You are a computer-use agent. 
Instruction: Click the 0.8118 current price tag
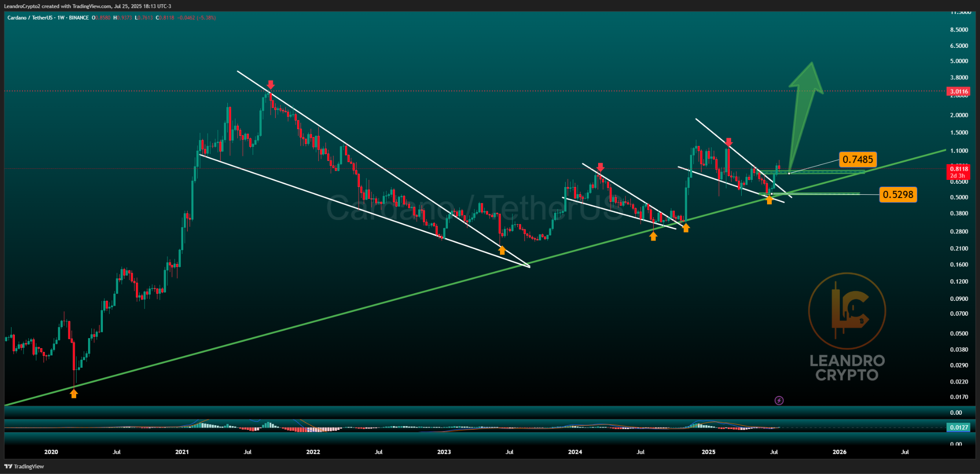coord(959,169)
